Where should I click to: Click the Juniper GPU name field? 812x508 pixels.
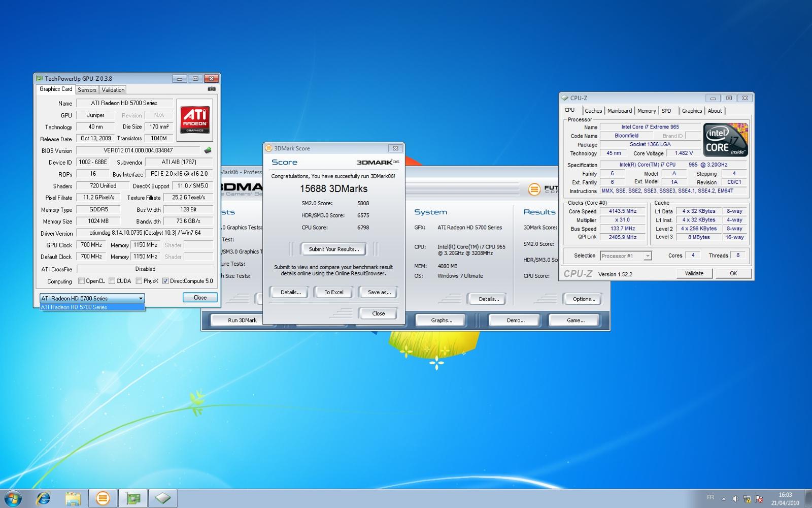[95, 115]
